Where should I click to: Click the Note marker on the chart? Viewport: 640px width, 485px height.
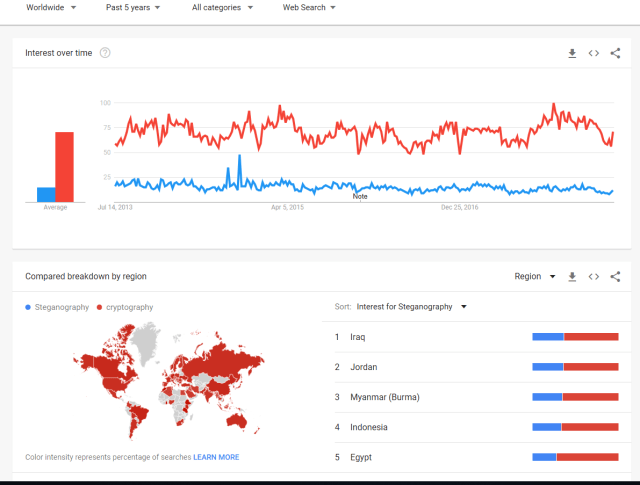360,196
